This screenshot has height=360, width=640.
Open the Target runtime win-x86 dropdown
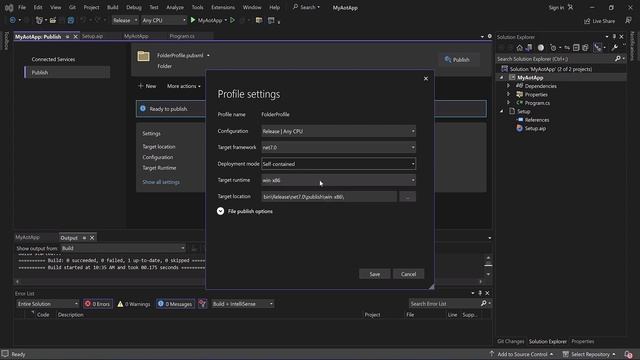click(x=338, y=180)
